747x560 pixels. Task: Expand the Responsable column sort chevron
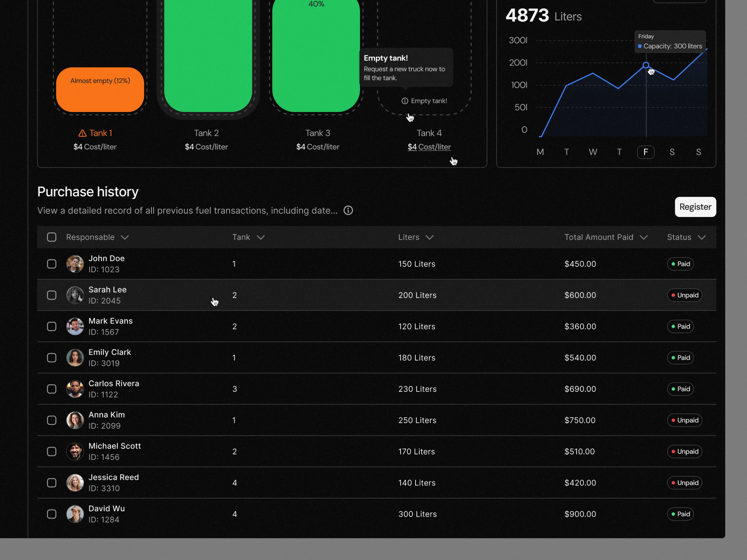coord(125,237)
